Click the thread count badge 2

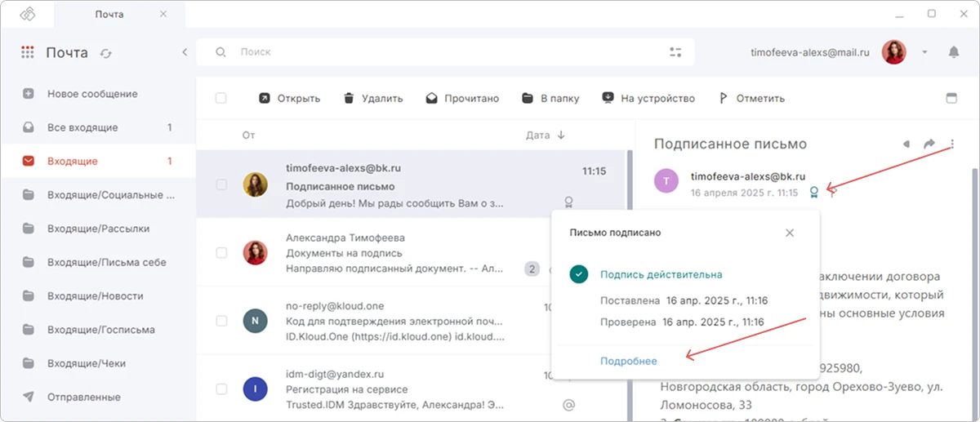(532, 269)
